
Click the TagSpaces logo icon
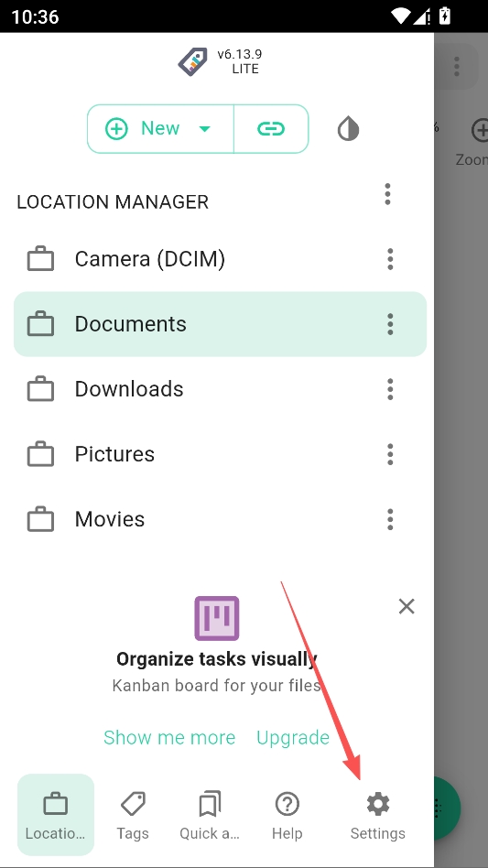click(192, 61)
